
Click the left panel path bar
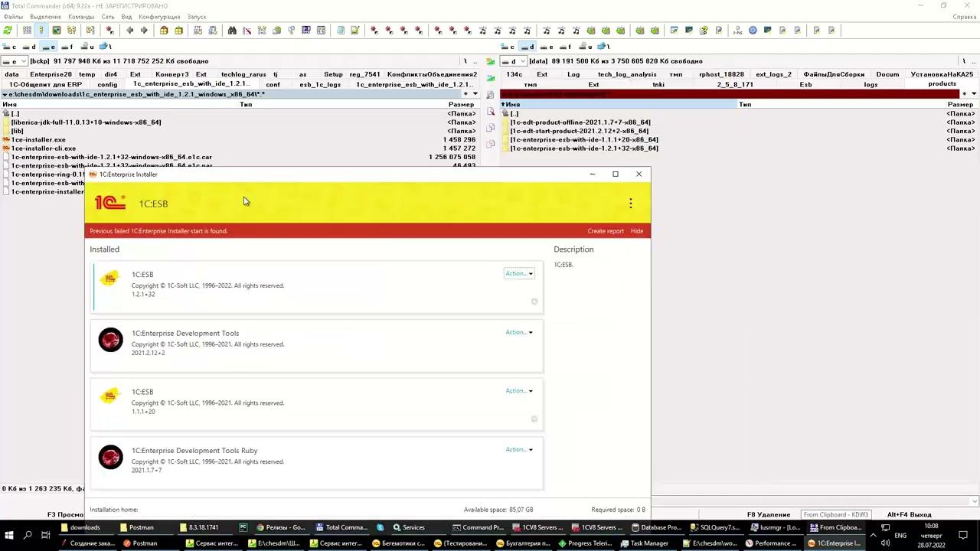tap(230, 94)
